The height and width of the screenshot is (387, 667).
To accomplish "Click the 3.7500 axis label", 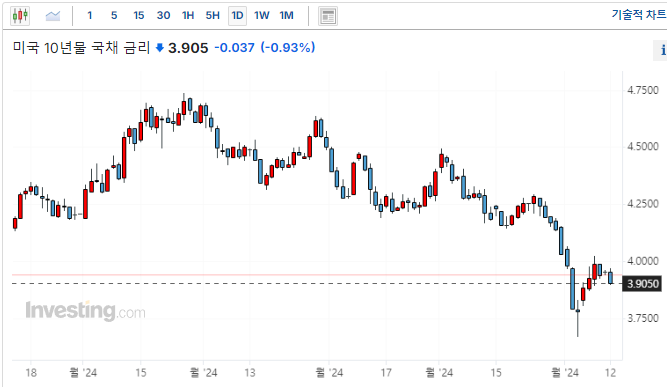I will coord(643,318).
